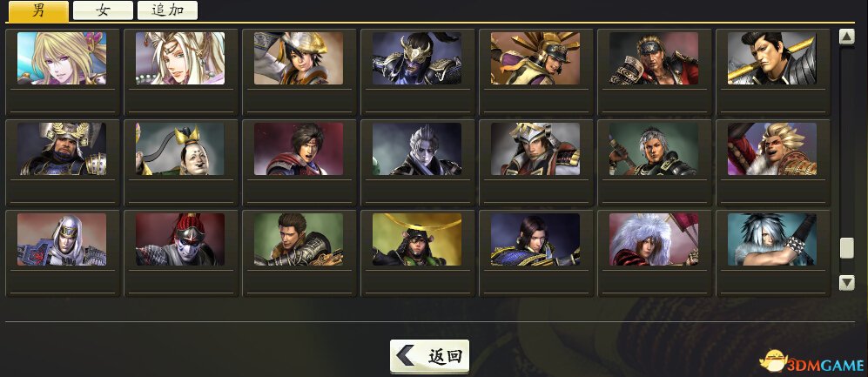The height and width of the screenshot is (377, 868).
Task: Pick the pale silver-haired character portrait
Action: point(417,149)
